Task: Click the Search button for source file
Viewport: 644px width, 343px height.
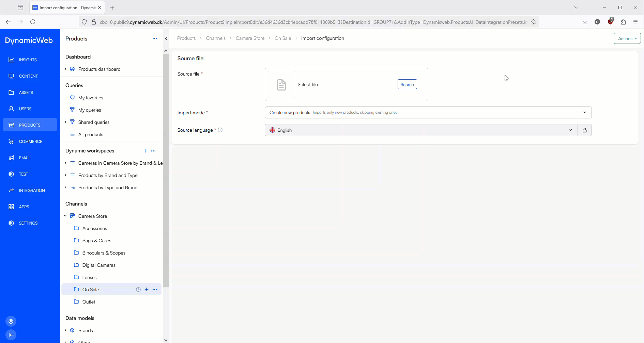Action: pyautogui.click(x=407, y=85)
